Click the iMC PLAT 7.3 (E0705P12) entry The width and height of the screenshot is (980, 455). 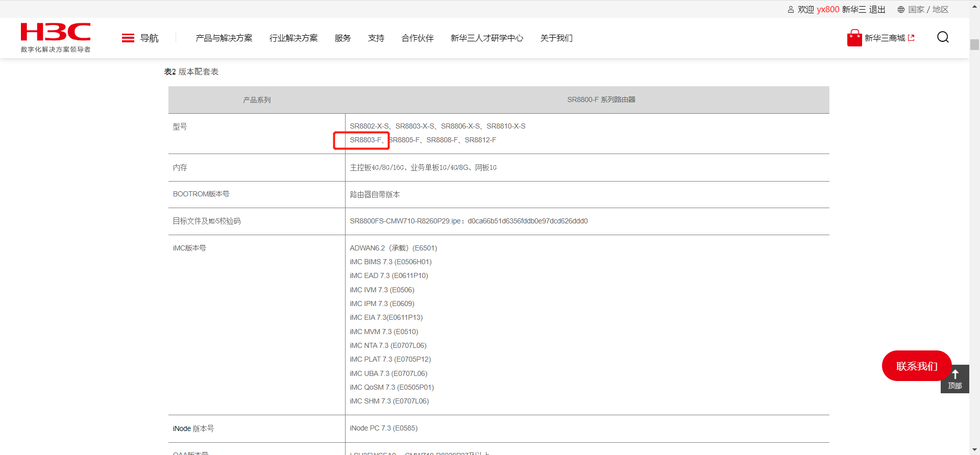pos(390,359)
